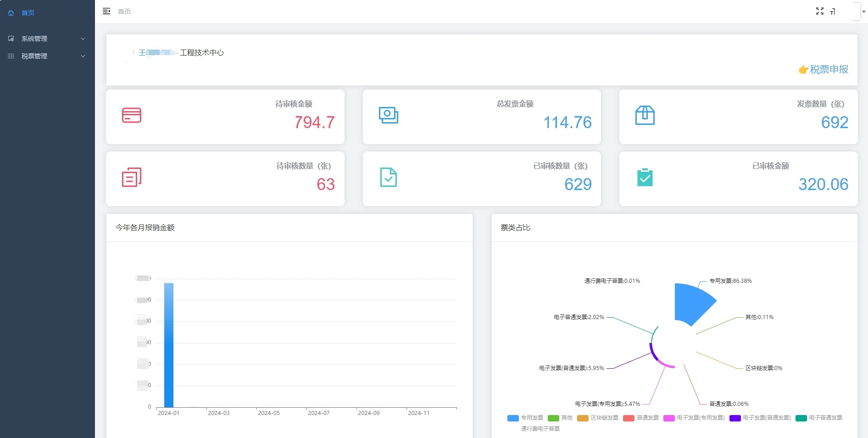Screen dimensions: 868x438
Task: Click the 发票数量 box icon
Action: [x=645, y=115]
